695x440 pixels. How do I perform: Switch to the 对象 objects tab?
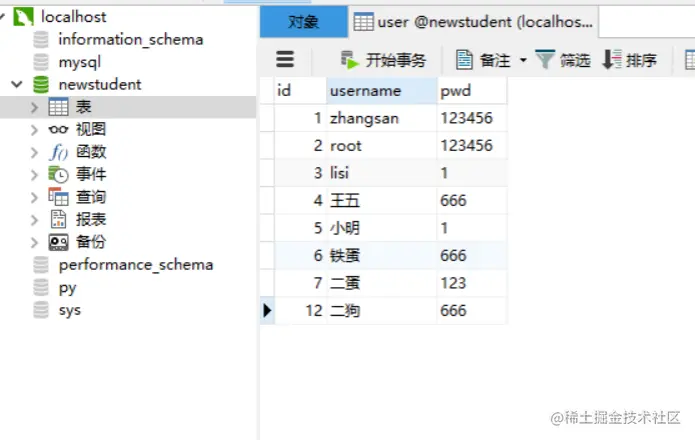pyautogui.click(x=304, y=22)
